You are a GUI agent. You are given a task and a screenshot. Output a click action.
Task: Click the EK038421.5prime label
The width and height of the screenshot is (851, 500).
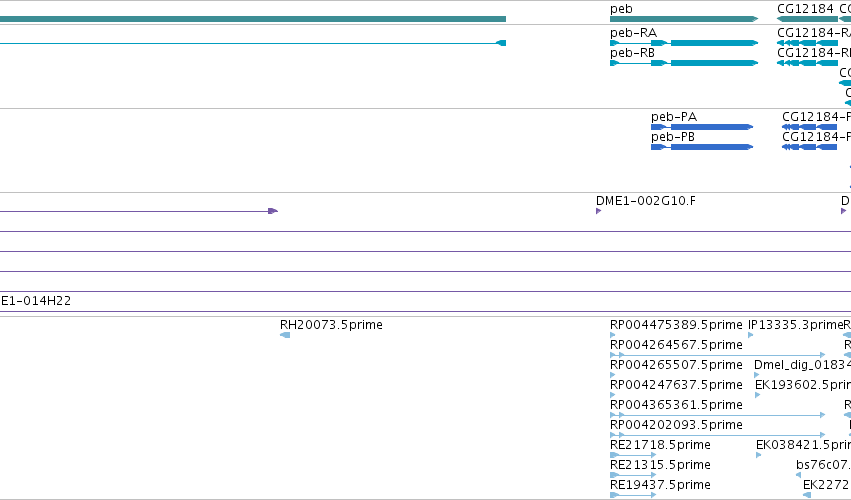[x=803, y=445]
